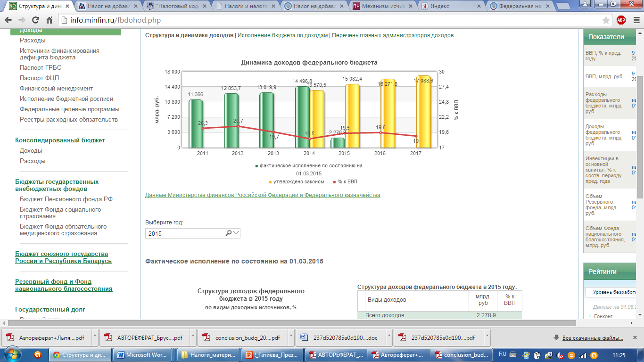Open 'Бюджет Пенсионного фонда РФ' in the sidebar
Screen dimensions: 644x362
(66, 199)
